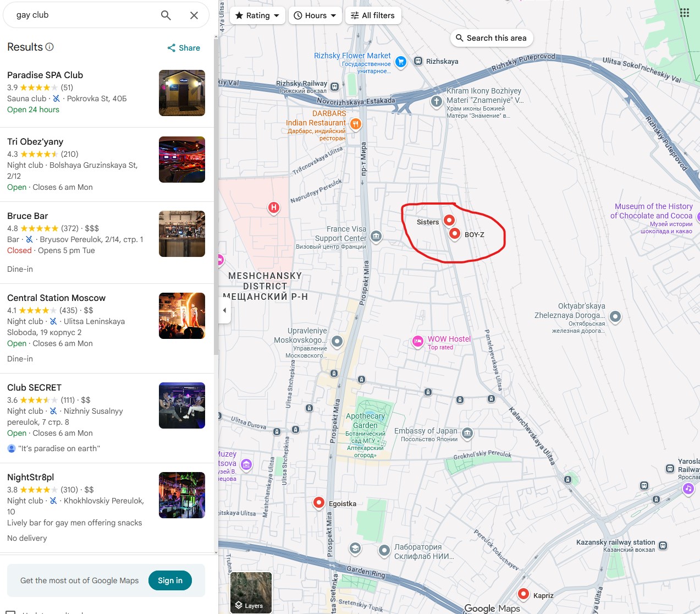The image size is (700, 614).
Task: Clear the 'gay club' search
Action: [194, 15]
